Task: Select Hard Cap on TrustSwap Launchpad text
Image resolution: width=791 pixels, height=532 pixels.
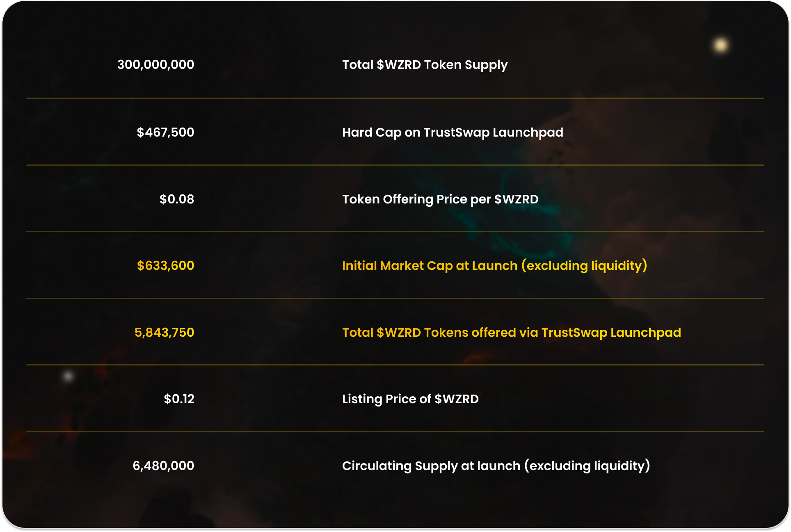Action: [x=453, y=132]
